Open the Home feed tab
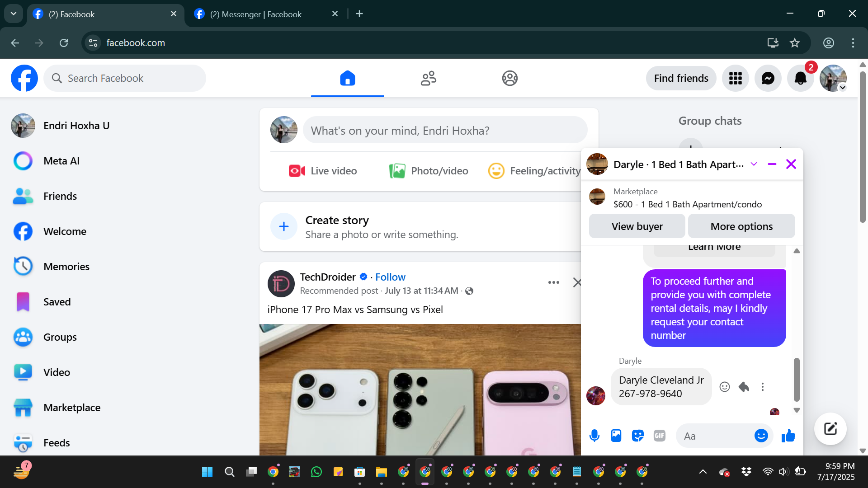Viewport: 868px width, 488px height. coord(348,78)
